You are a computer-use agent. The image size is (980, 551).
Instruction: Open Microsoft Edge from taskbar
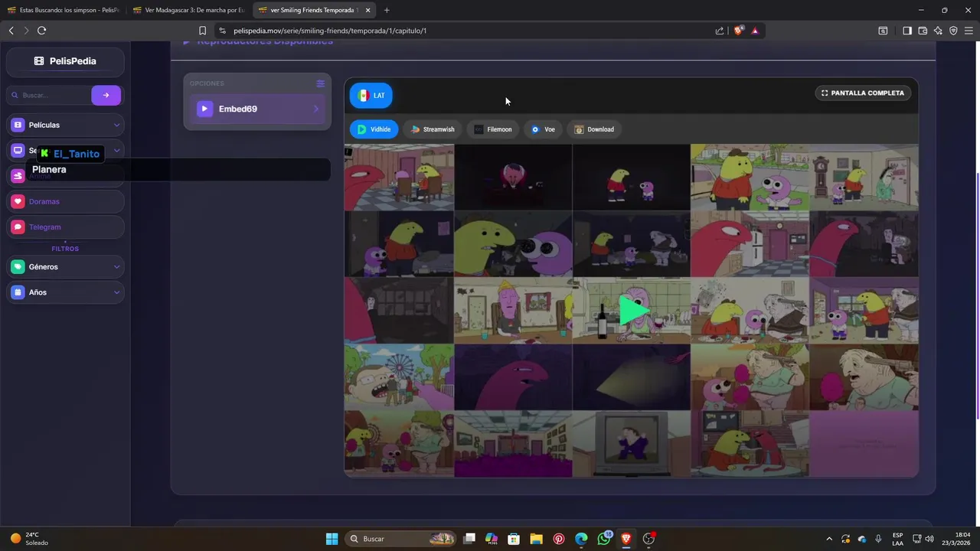[x=581, y=539]
